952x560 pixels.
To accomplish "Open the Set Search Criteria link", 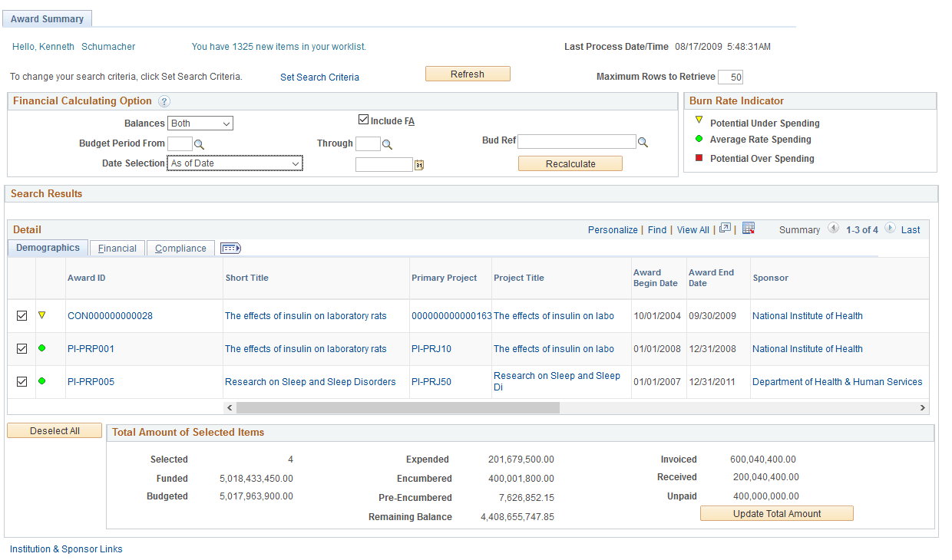I will [x=319, y=77].
